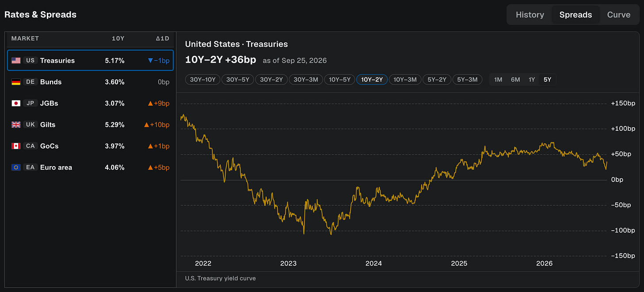Select the 10Y–5Y spread
Screen dimensions: 644x292
340,80
